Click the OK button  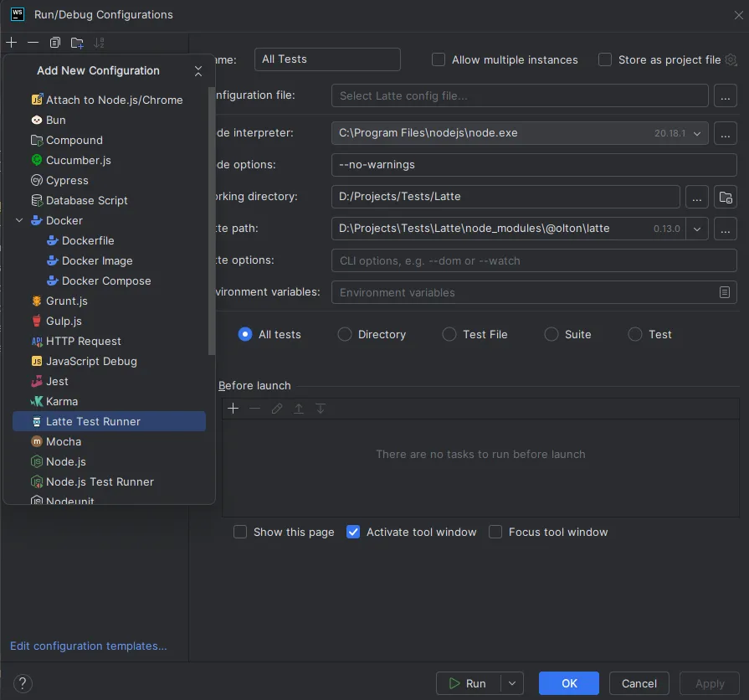pyautogui.click(x=569, y=683)
